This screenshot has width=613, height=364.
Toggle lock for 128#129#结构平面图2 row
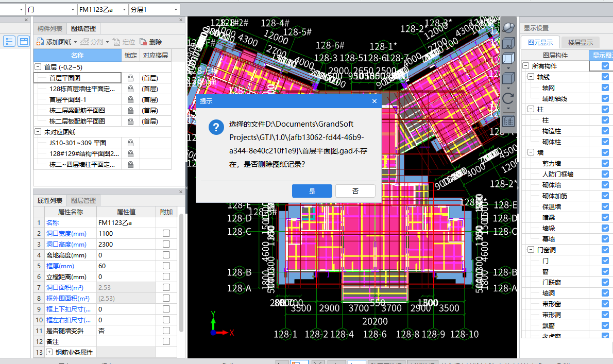click(x=130, y=154)
